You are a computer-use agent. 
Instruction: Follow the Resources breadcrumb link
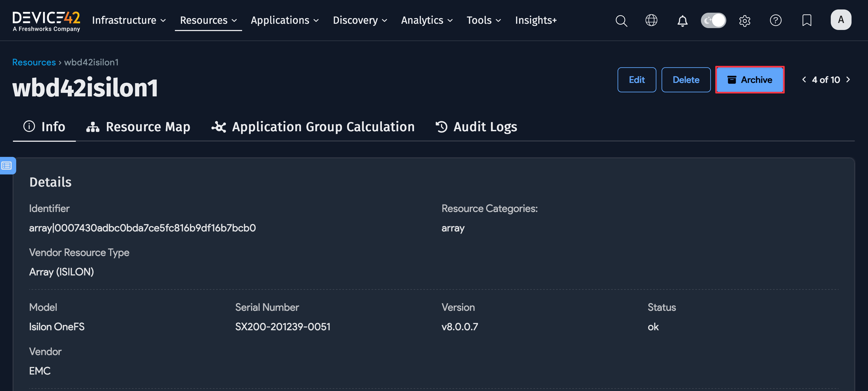(34, 62)
